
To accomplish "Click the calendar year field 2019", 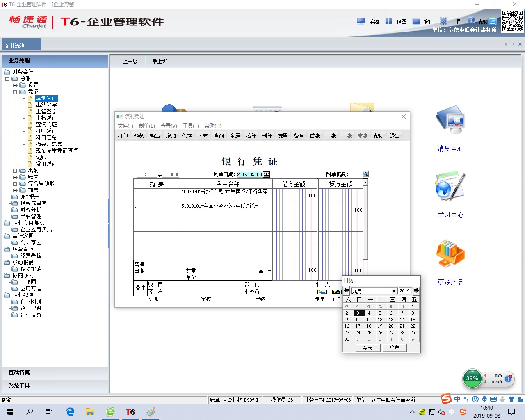I will tap(405, 291).
